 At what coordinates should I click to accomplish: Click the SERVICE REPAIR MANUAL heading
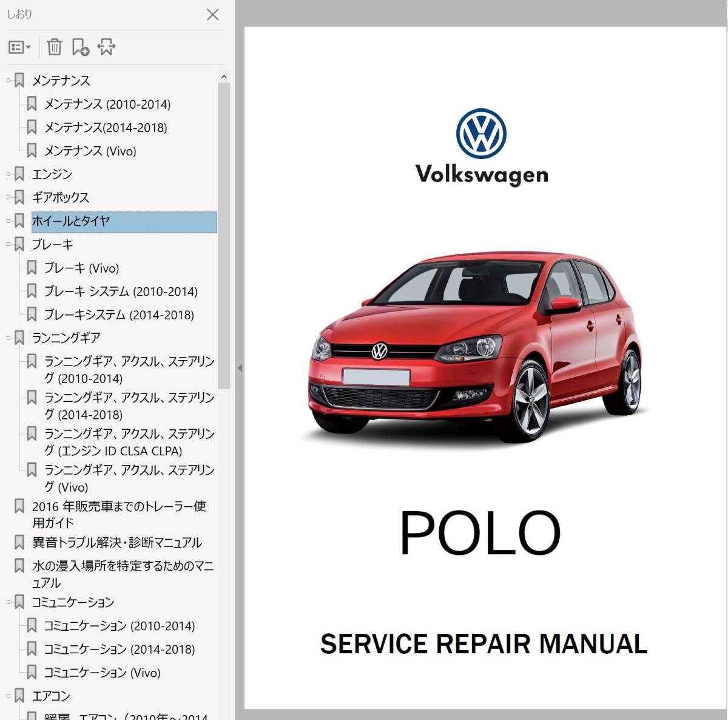484,644
